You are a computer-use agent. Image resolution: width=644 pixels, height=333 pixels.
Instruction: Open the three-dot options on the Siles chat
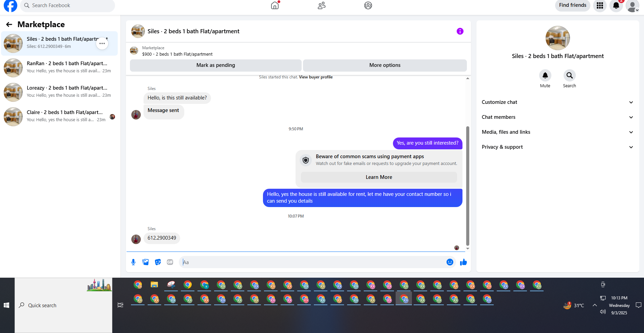pyautogui.click(x=102, y=43)
